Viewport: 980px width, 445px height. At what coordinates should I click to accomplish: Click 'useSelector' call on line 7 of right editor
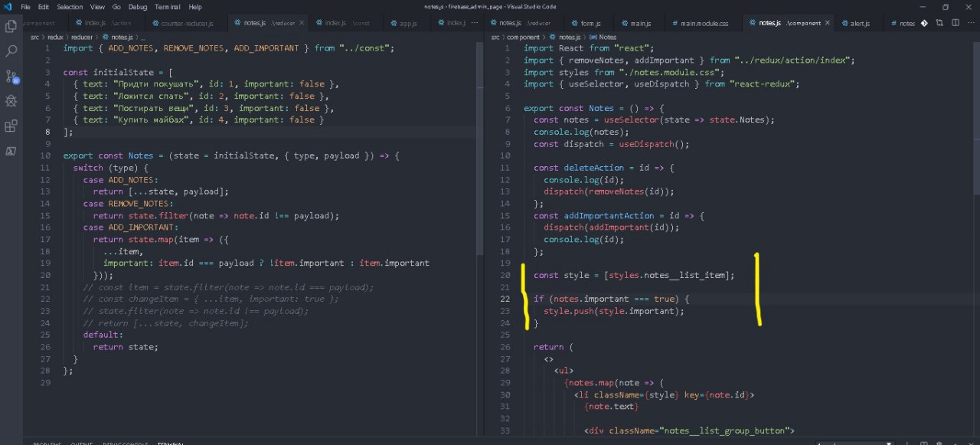click(632, 119)
